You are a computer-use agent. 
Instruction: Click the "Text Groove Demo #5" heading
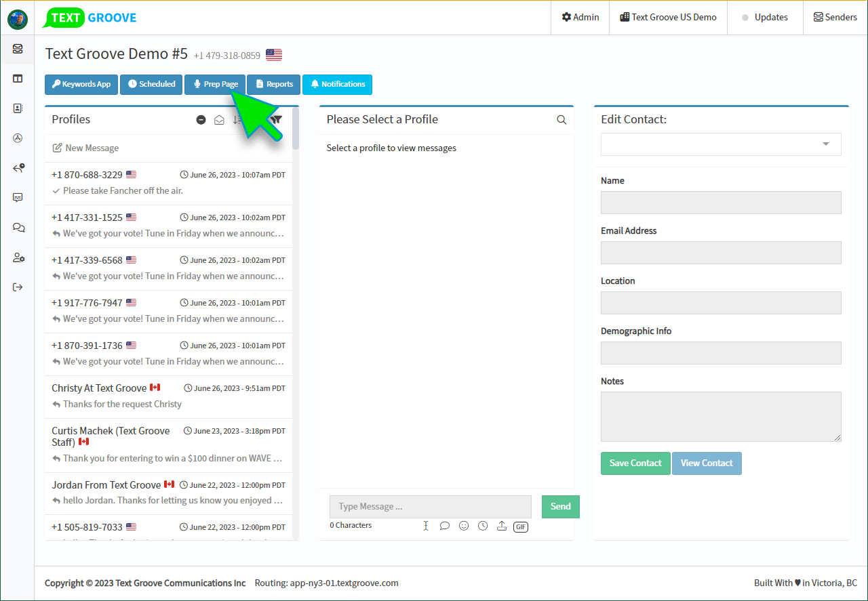pos(116,54)
